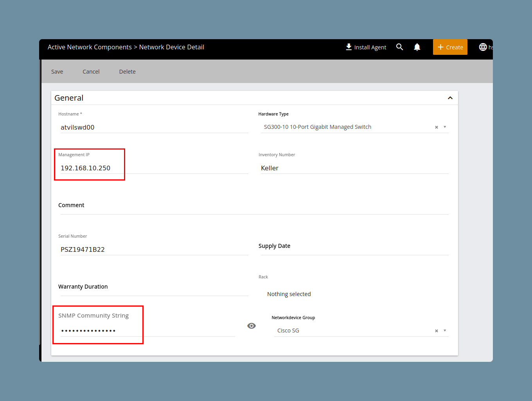Click the plus icon on Create
Viewport: 532px width, 401px height.
[x=440, y=47]
